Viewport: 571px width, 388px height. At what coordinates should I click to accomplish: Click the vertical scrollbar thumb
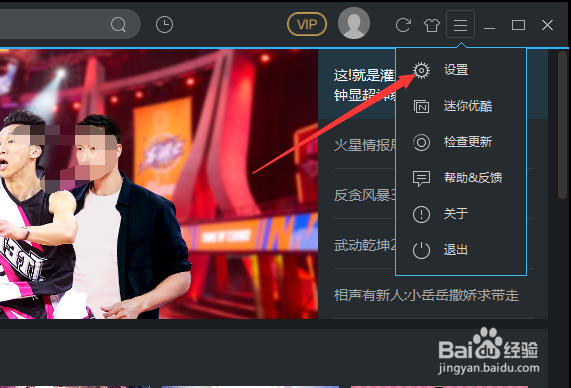click(563, 125)
